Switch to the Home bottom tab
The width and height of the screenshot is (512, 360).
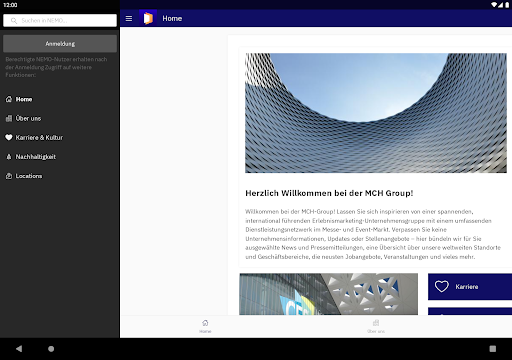[205, 326]
